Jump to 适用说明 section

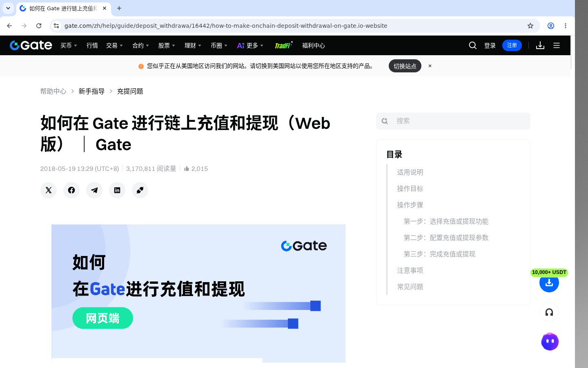(410, 172)
